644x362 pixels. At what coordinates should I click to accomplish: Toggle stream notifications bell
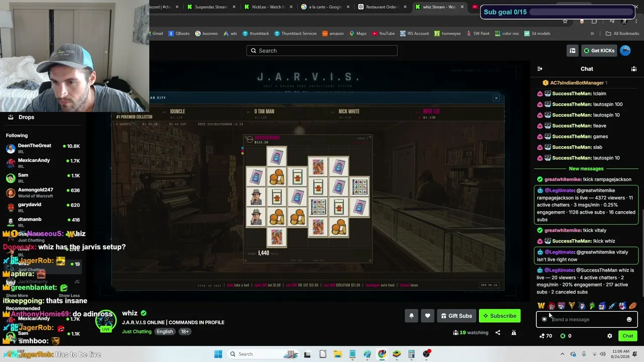[x=412, y=316]
